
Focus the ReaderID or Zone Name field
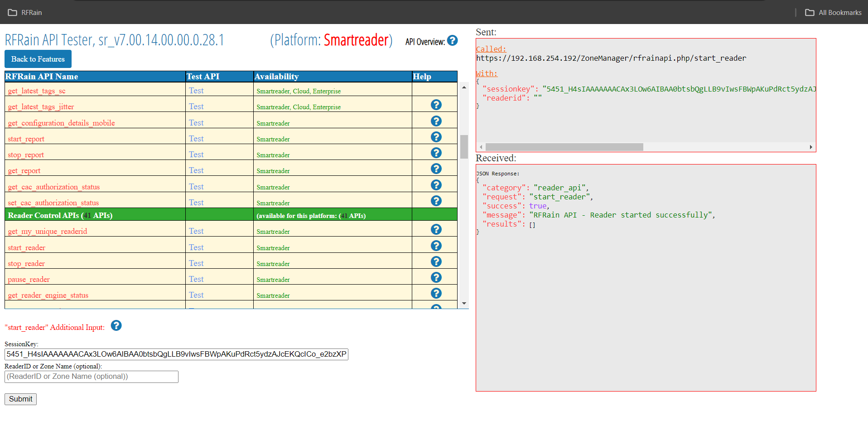pos(91,377)
